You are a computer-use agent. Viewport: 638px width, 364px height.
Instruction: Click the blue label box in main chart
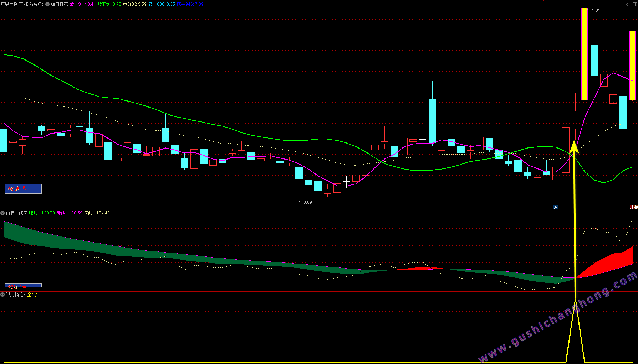coord(23,189)
